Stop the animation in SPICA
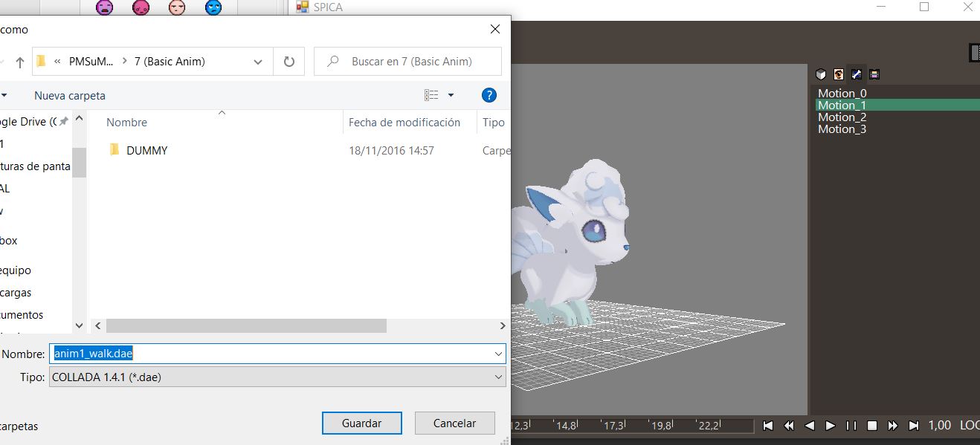The height and width of the screenshot is (445, 980). [872, 426]
